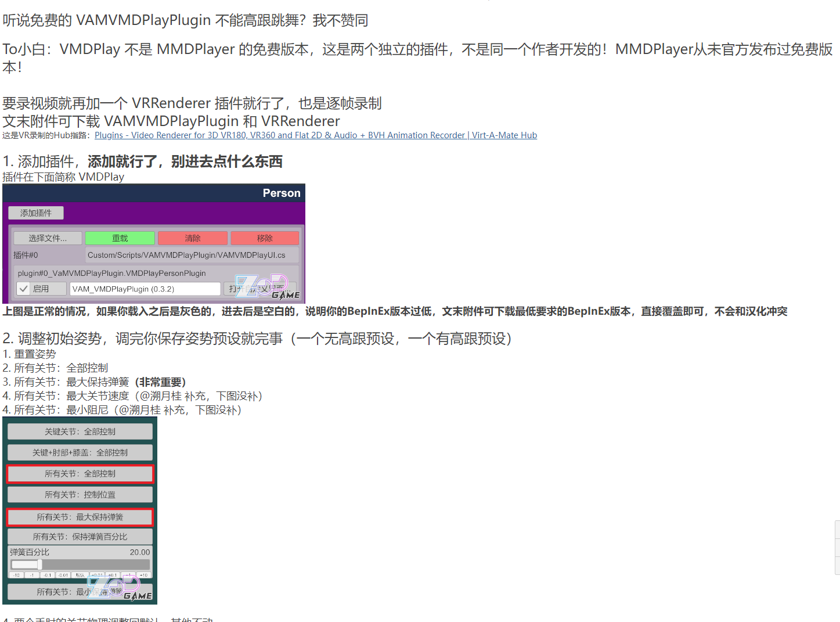The image size is (840, 622).
Task: Click the paragraph starting To小白：VMDPlay 不是 MMDPlayer
Action: click(418, 58)
